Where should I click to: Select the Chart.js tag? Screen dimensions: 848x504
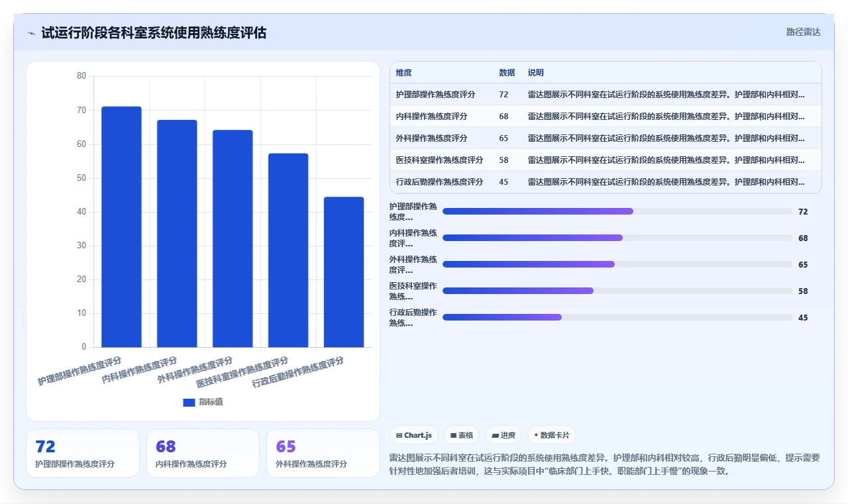pos(414,435)
